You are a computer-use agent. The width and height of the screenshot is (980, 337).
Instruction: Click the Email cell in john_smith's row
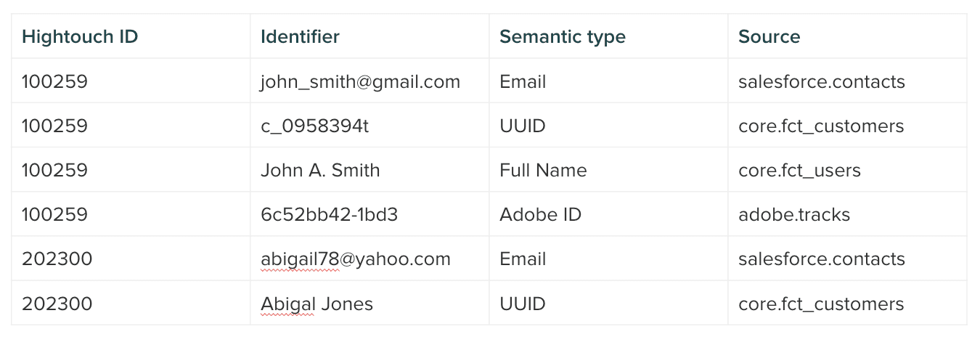523,81
